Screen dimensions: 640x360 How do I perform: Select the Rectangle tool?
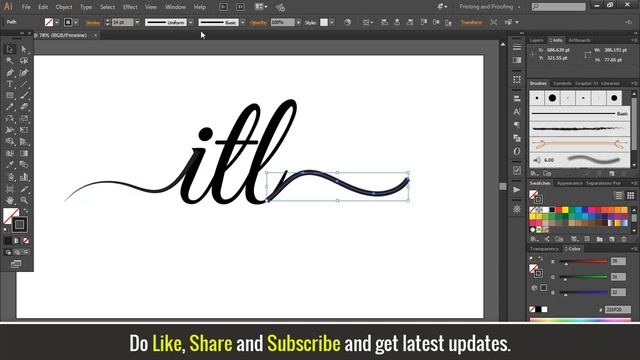10,96
